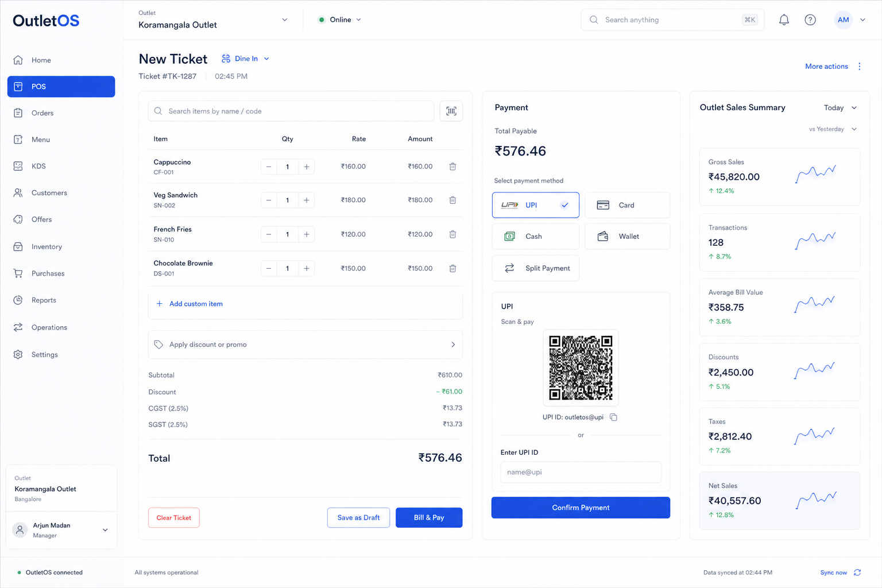Focus the Search items by name field

291,111
